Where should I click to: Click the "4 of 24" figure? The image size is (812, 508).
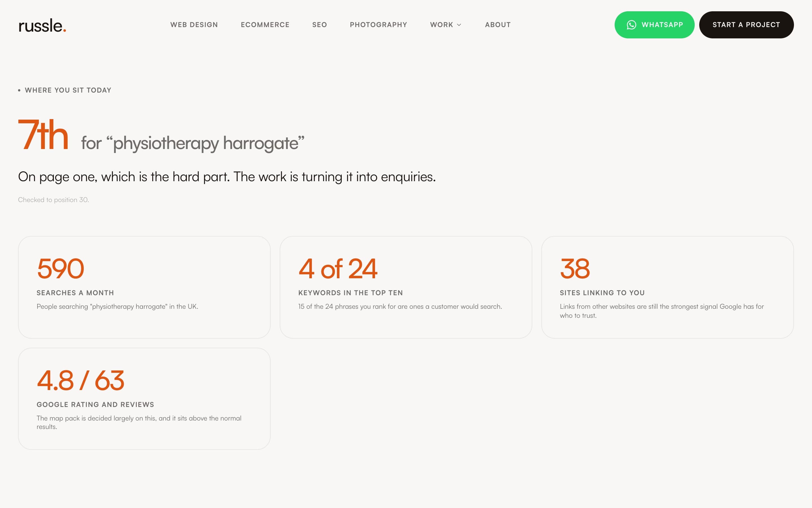[x=338, y=268]
